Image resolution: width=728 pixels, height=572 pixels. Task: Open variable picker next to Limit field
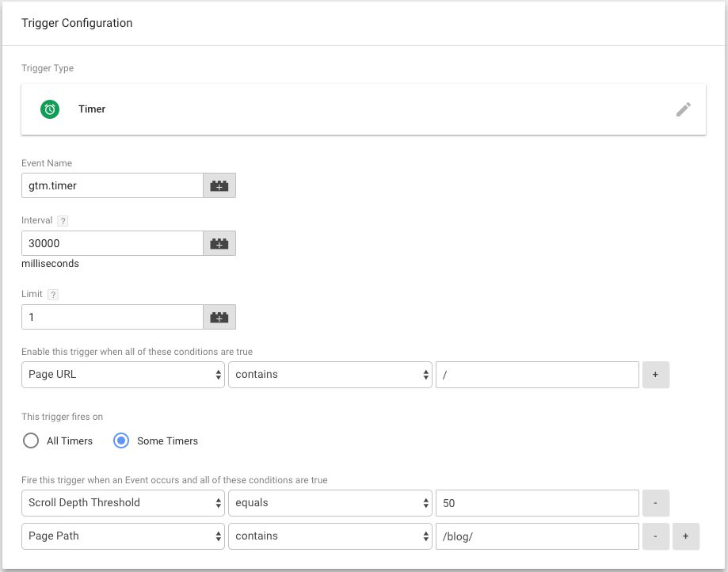(x=219, y=317)
